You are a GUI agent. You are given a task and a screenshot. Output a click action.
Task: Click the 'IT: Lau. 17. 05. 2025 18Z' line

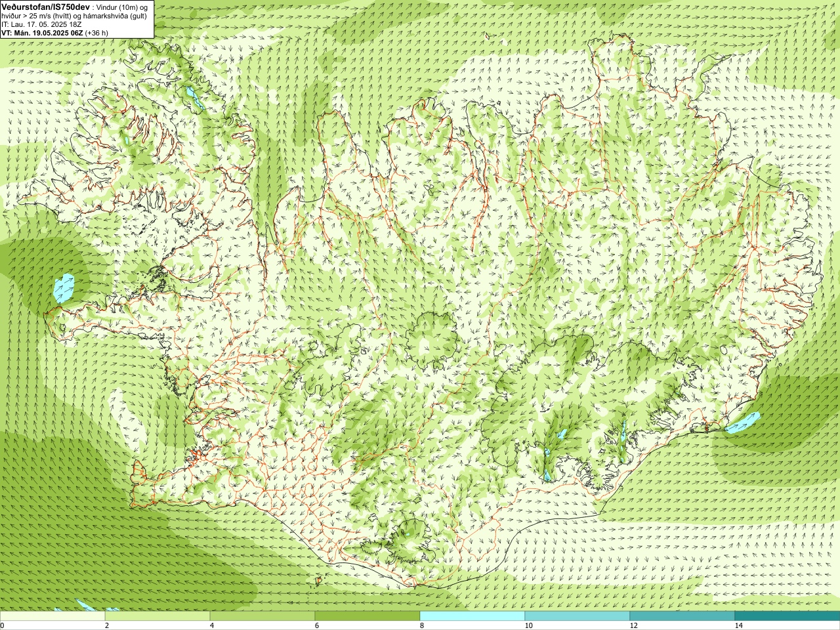(41, 24)
